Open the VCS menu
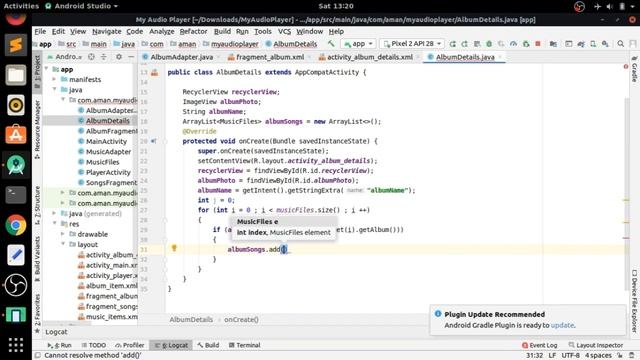The image size is (640, 360). [284, 31]
